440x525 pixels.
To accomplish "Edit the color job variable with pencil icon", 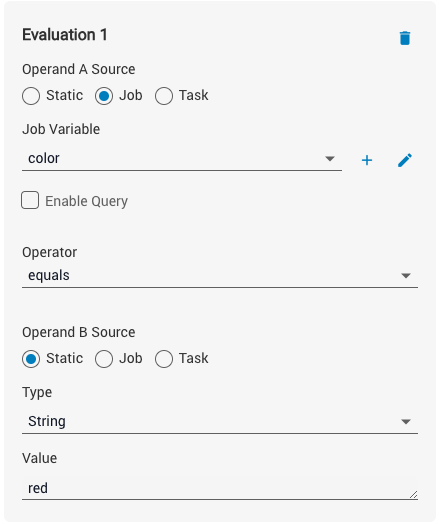I will pyautogui.click(x=405, y=160).
